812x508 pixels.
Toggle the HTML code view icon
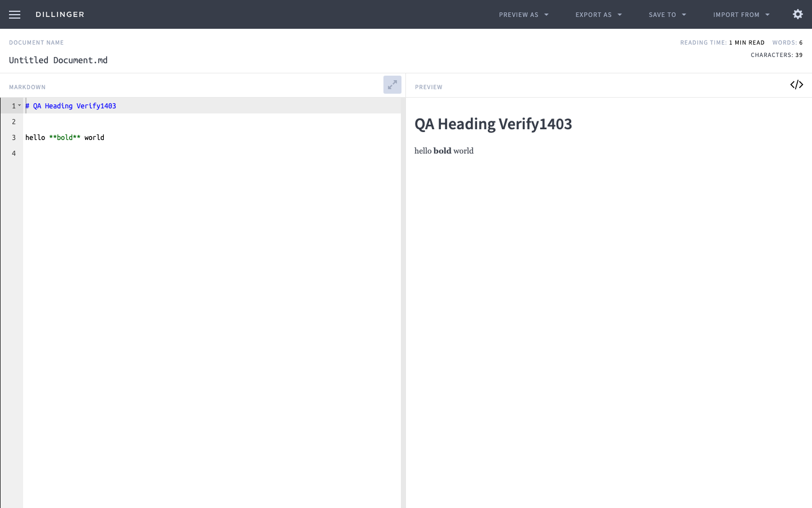point(796,85)
